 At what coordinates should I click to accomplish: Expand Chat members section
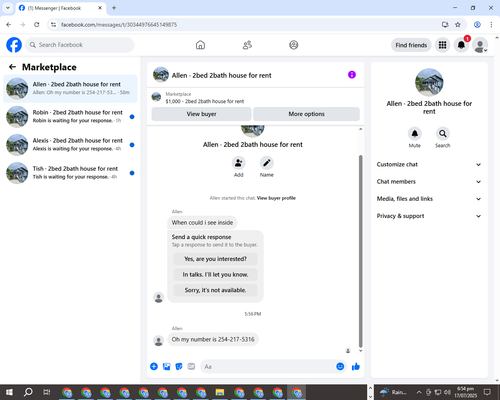429,182
